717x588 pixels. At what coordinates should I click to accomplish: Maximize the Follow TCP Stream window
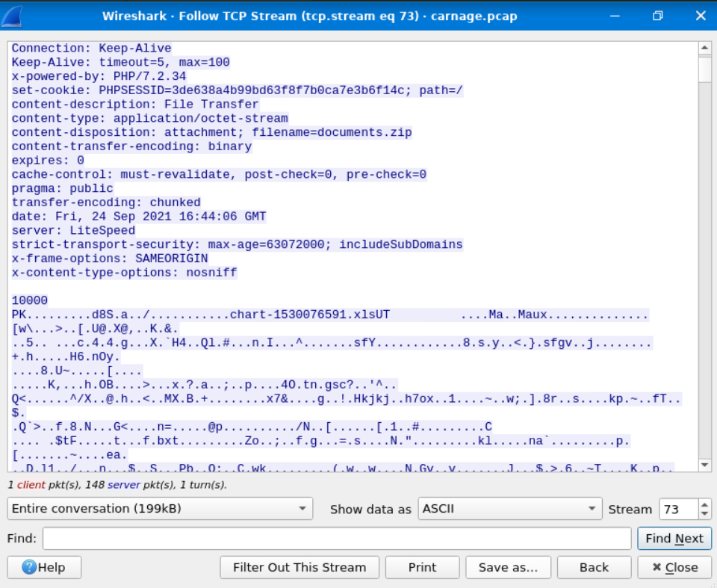[x=657, y=16]
